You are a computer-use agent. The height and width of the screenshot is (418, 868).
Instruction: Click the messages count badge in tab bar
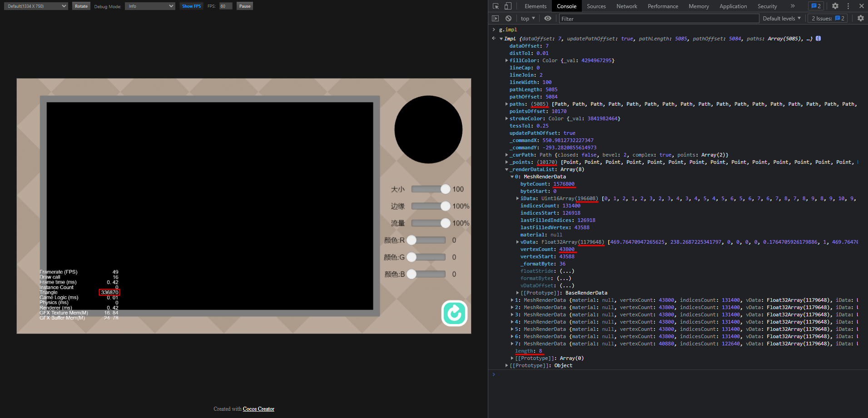coord(816,6)
